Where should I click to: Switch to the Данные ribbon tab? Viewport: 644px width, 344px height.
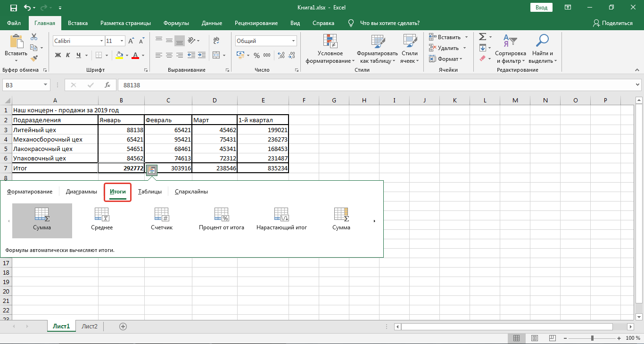pyautogui.click(x=212, y=23)
